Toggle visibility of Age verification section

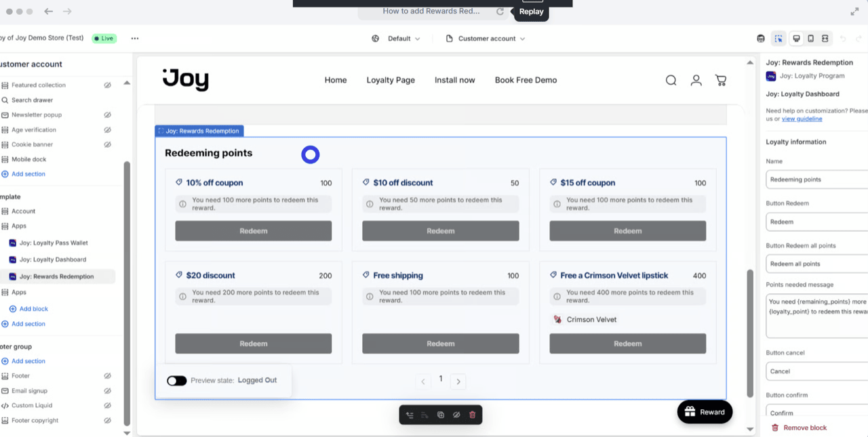tap(107, 130)
